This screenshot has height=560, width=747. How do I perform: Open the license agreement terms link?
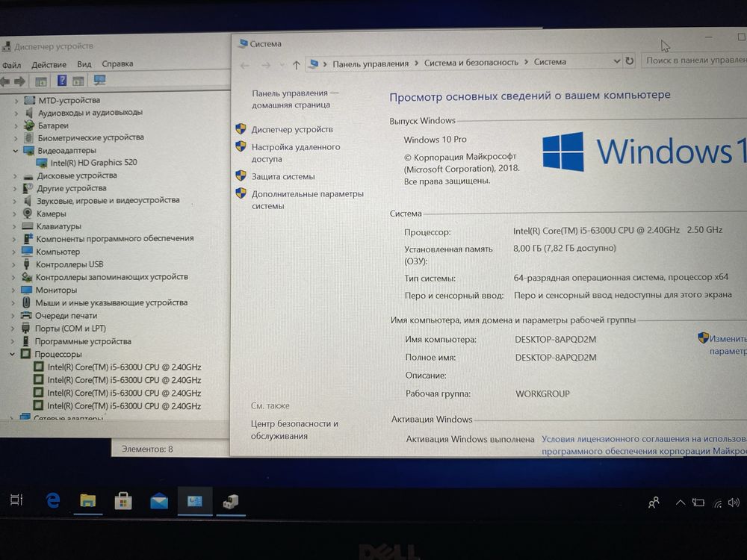coord(644,445)
